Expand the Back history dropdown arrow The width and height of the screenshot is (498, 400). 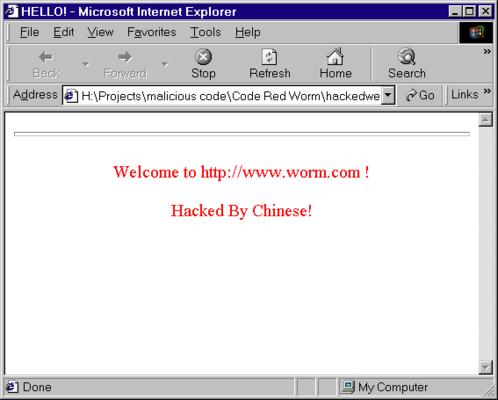point(86,64)
